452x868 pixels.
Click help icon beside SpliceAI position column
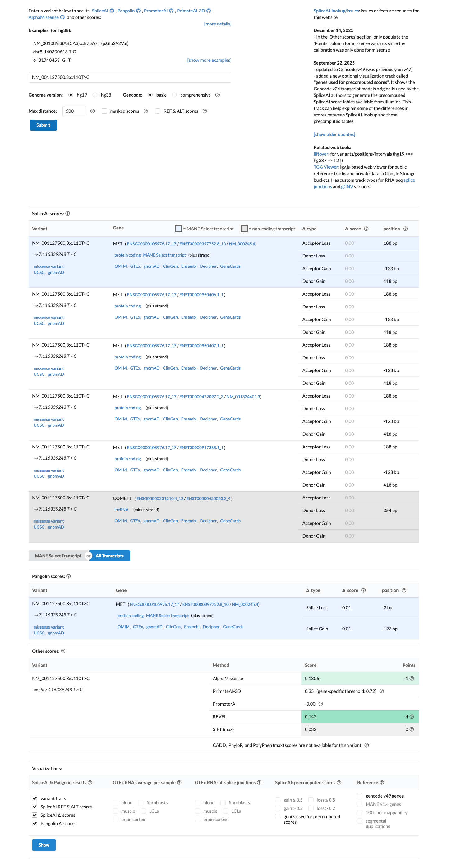(405, 229)
